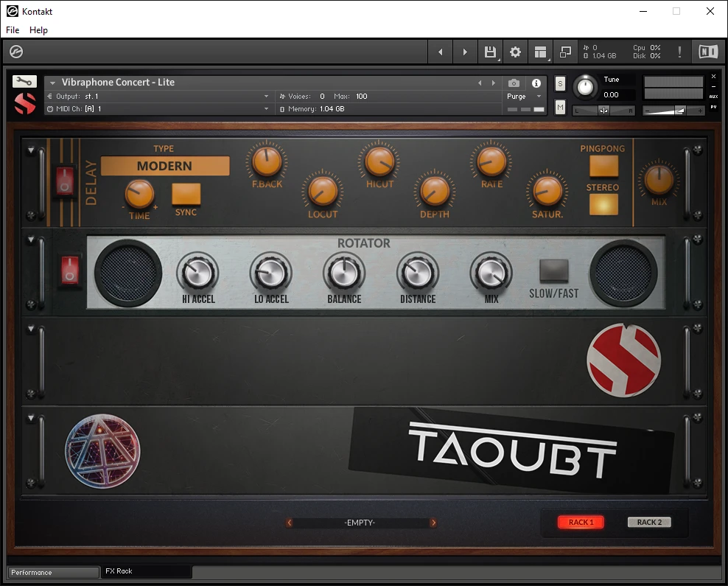Expand the Delay slot effect menu arrow

31,150
